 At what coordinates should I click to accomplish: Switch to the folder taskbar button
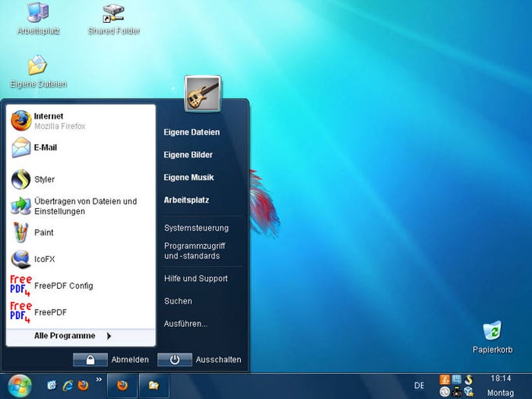click(x=154, y=386)
